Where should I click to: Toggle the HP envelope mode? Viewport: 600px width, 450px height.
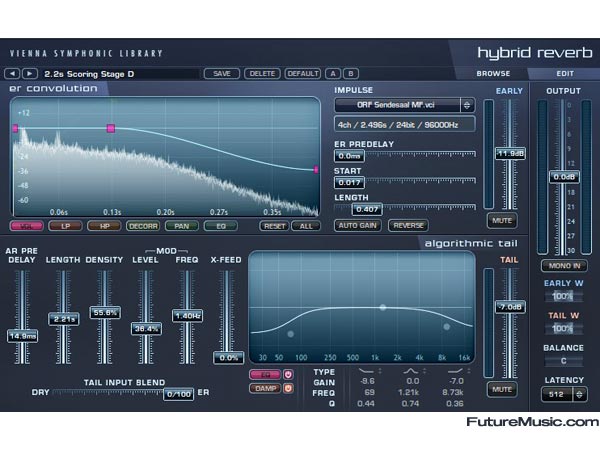click(104, 226)
